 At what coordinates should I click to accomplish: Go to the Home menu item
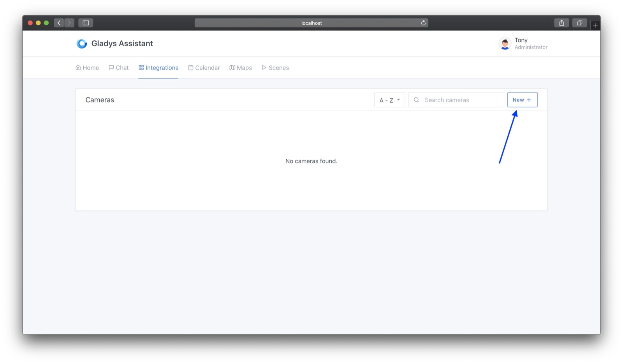point(90,67)
